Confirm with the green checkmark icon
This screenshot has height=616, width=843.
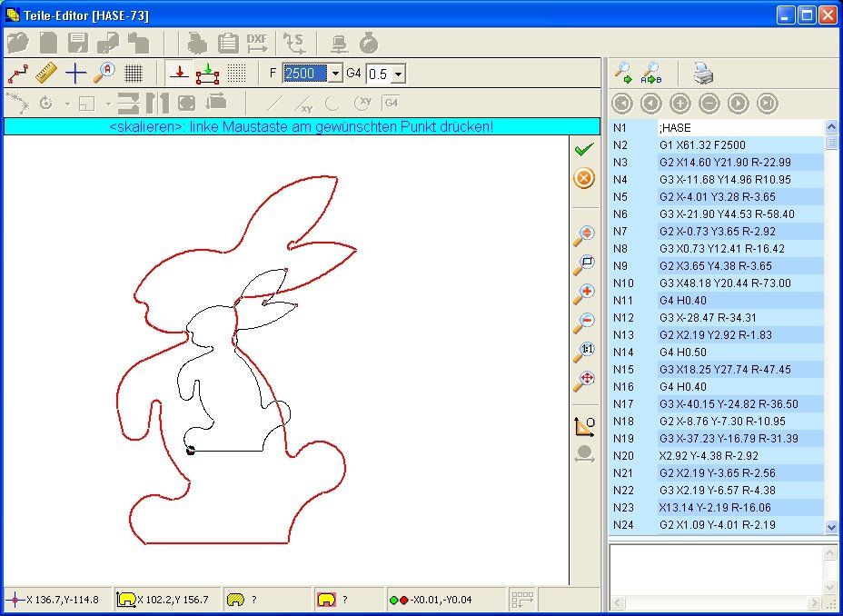pos(584,149)
